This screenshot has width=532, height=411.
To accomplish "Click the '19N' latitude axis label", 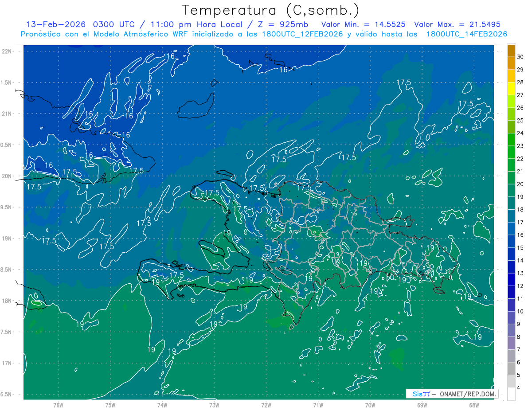I will pyautogui.click(x=8, y=239).
